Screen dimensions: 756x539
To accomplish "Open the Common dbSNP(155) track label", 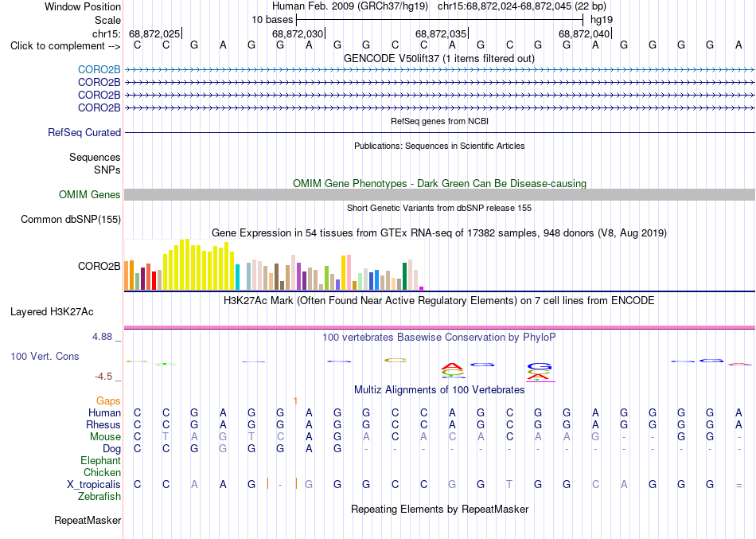I will click(x=70, y=220).
